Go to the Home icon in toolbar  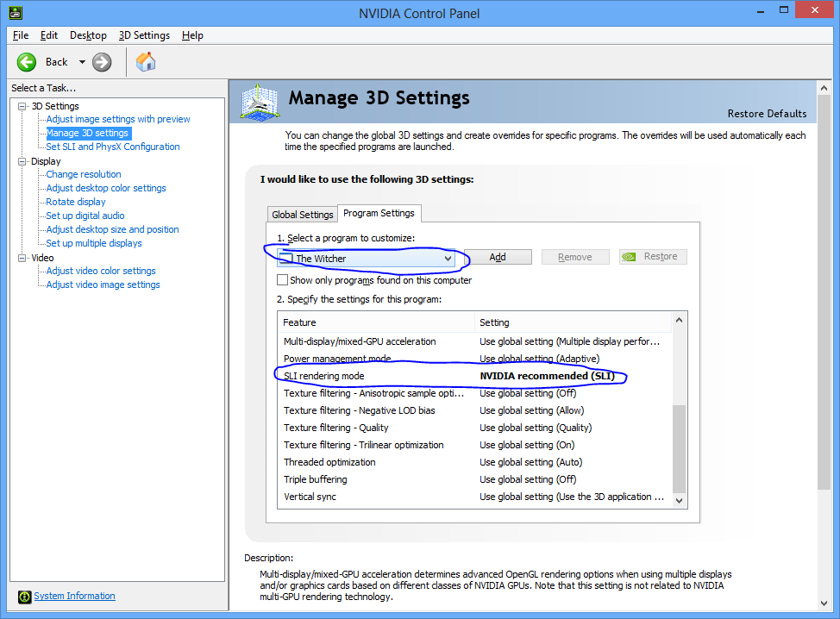click(x=146, y=62)
